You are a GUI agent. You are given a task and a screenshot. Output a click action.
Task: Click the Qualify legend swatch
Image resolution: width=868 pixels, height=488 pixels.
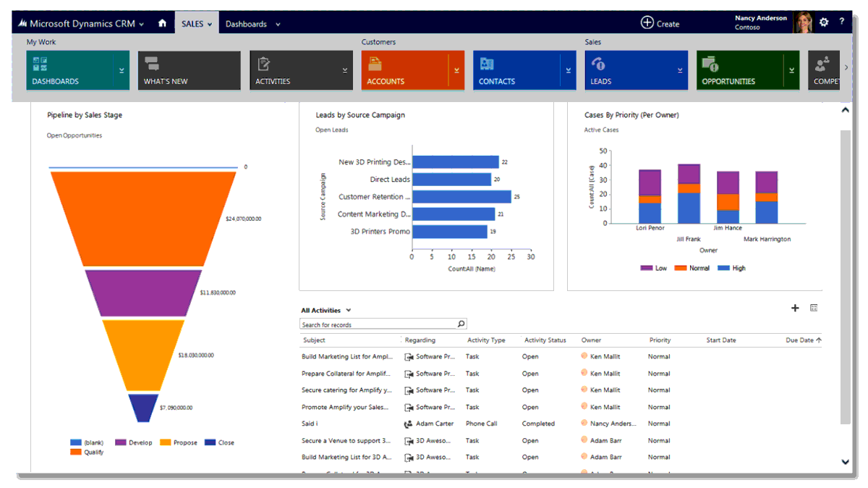click(x=76, y=452)
